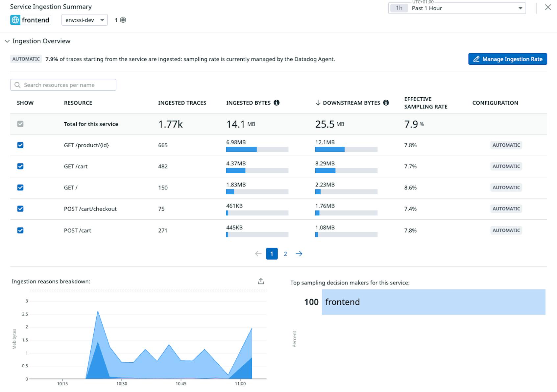Click the export icon above the ingestion chart
557x392 pixels.
click(x=261, y=281)
